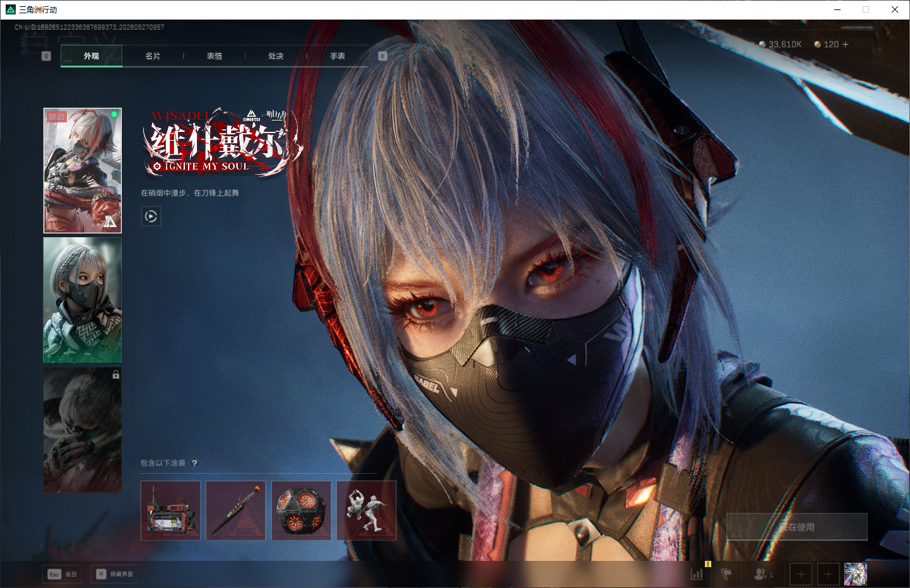This screenshot has width=910, height=588.
Task: Open the 手表 tab
Action: point(338,56)
